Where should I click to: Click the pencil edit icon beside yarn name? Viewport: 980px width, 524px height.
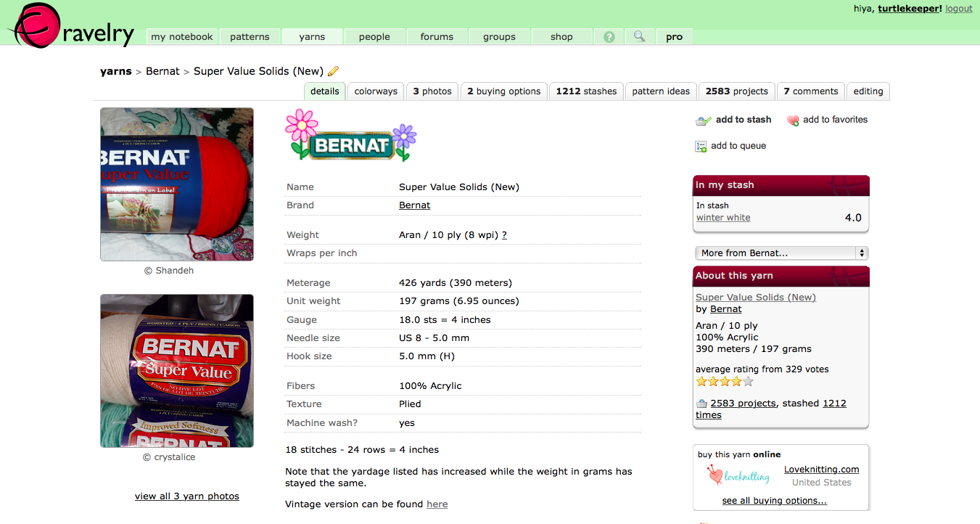coord(334,71)
